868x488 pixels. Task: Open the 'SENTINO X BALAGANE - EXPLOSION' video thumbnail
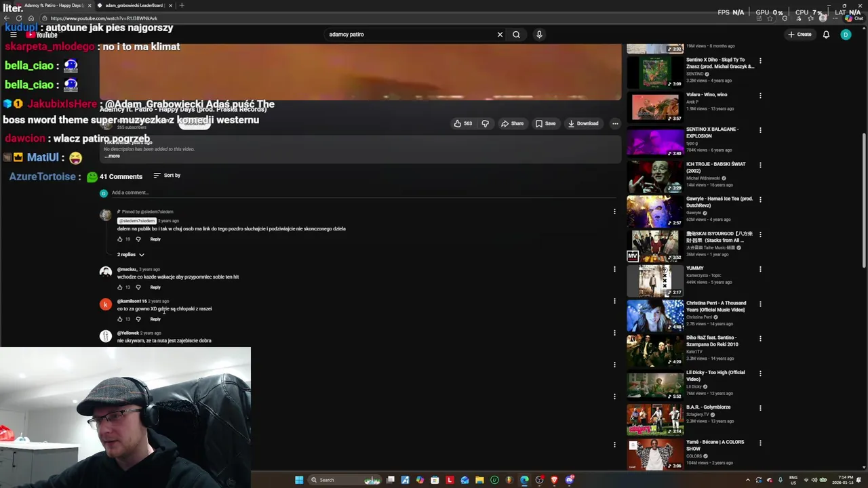coord(655,141)
